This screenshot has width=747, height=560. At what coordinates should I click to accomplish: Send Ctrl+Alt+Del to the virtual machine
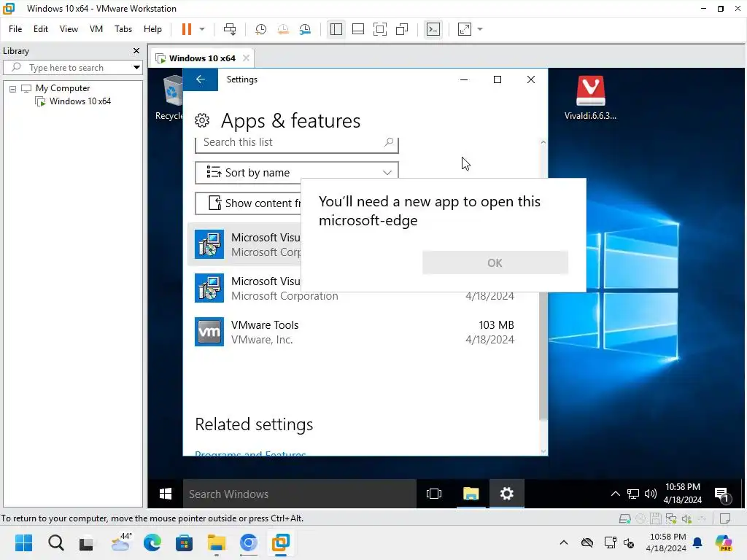click(230, 29)
